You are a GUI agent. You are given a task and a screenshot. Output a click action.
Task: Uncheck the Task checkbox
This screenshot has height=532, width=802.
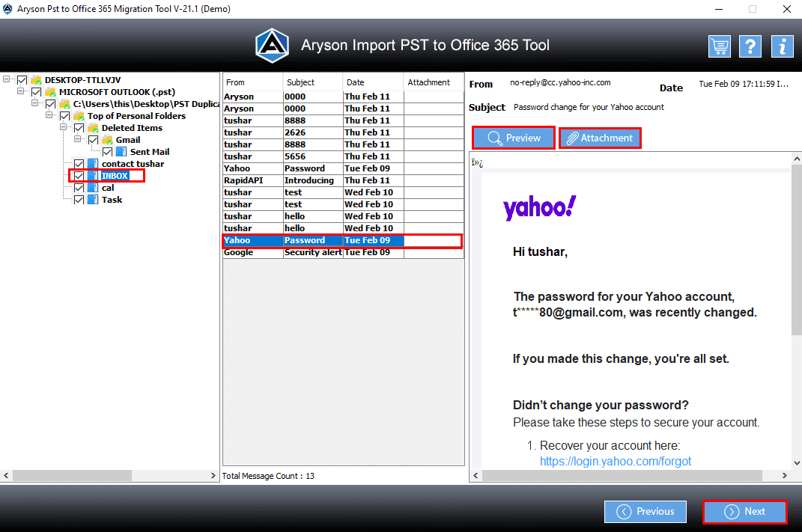click(79, 200)
